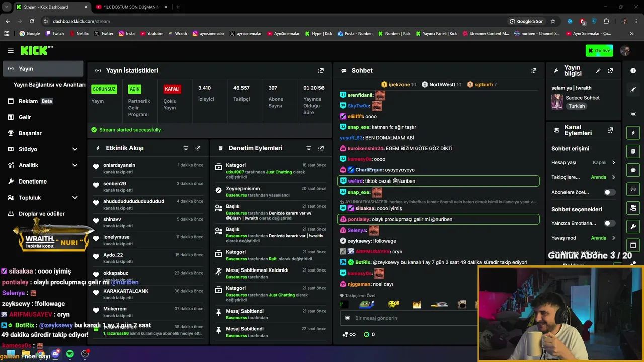
Task: Click the Bir mesaj gönderin chat input
Action: pos(409,318)
